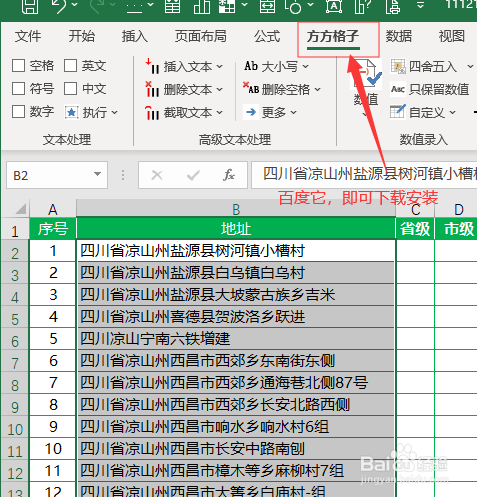Switch to the 插入 tab
This screenshot has width=477, height=497.
point(134,36)
